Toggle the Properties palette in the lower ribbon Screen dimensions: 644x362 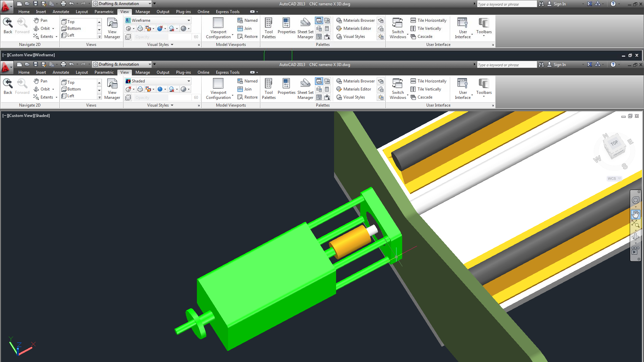[x=286, y=89]
